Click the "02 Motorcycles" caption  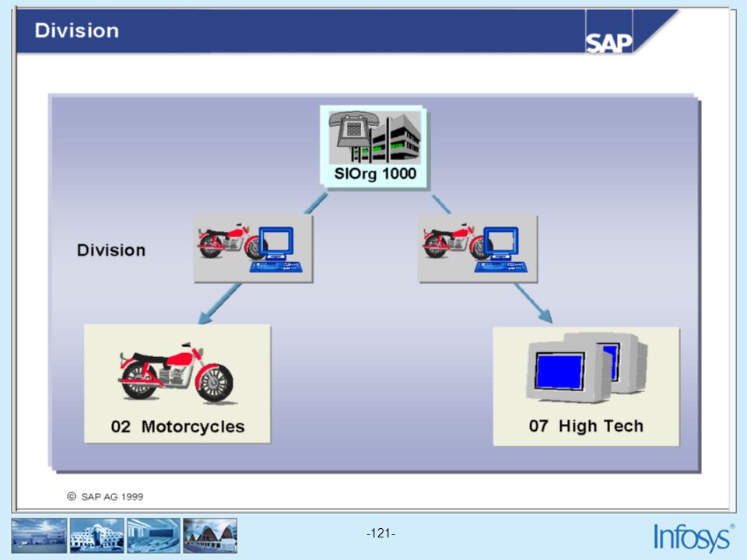click(x=177, y=427)
